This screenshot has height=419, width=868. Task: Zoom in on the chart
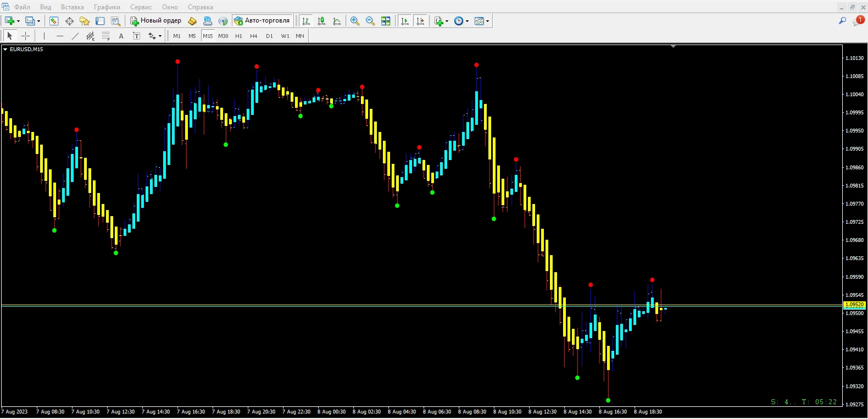click(355, 21)
